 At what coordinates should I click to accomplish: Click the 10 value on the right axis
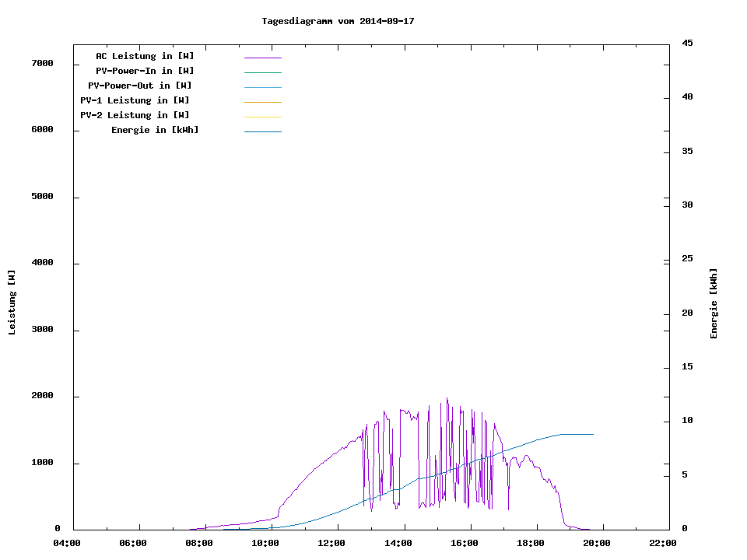click(x=688, y=421)
